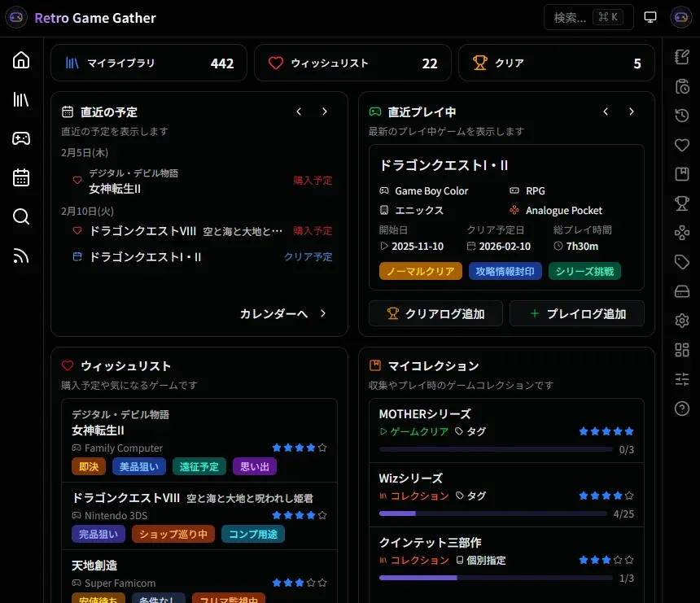This screenshot has height=603, width=700.
Task: Click star rating of 天地創造 wishlist item
Action: point(300,583)
